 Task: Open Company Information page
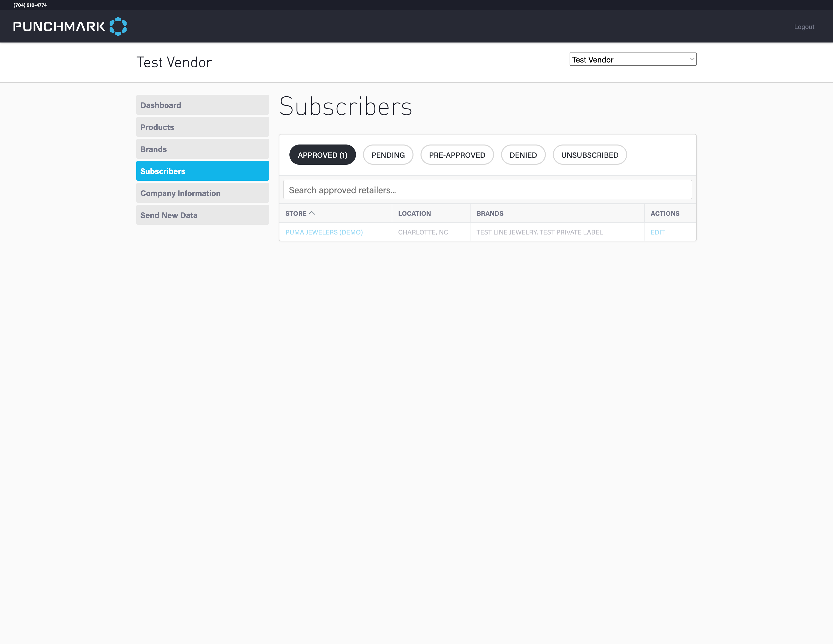[x=202, y=193]
